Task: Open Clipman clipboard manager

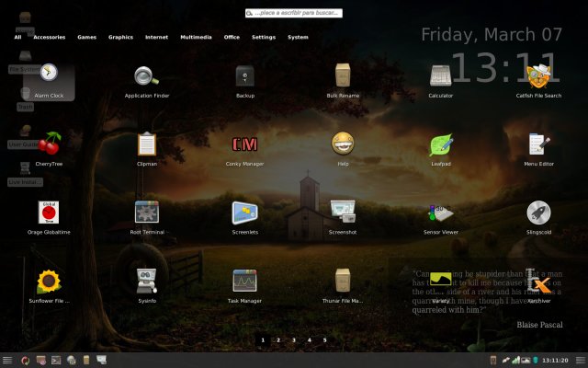Action: [x=147, y=149]
